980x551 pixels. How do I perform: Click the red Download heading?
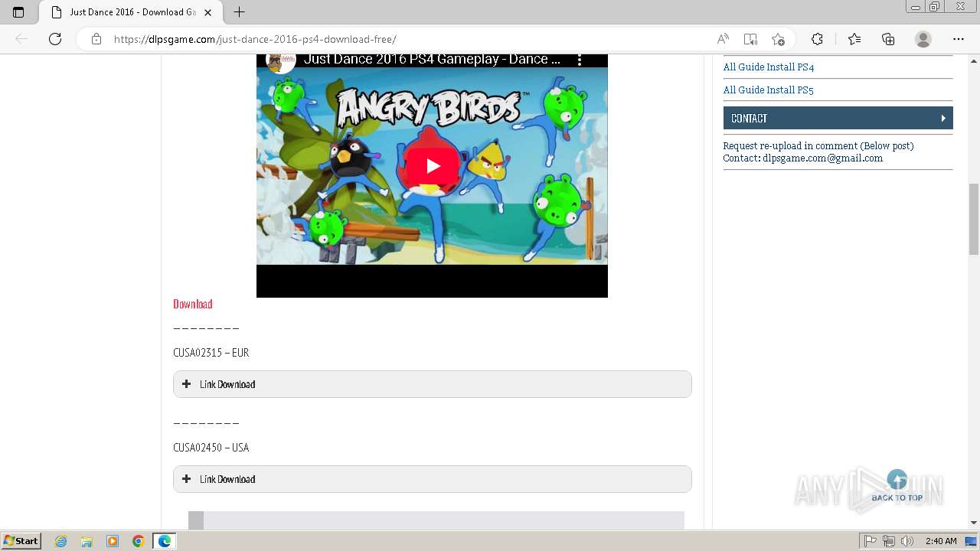193,304
